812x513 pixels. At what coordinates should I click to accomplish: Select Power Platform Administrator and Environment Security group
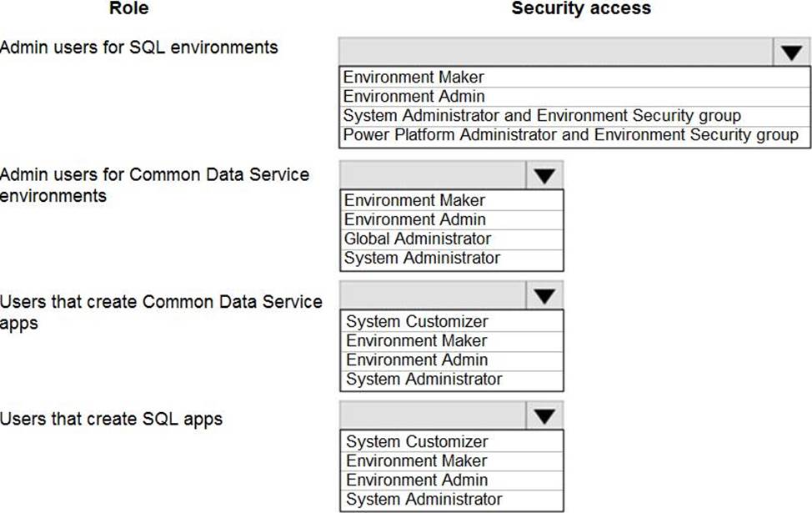point(570,135)
